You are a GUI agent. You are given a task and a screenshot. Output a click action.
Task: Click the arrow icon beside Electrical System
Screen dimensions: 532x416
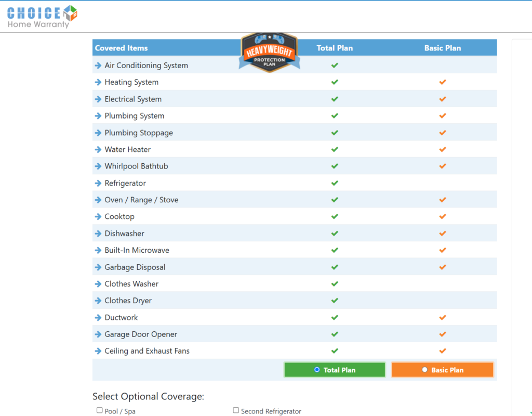coord(98,99)
